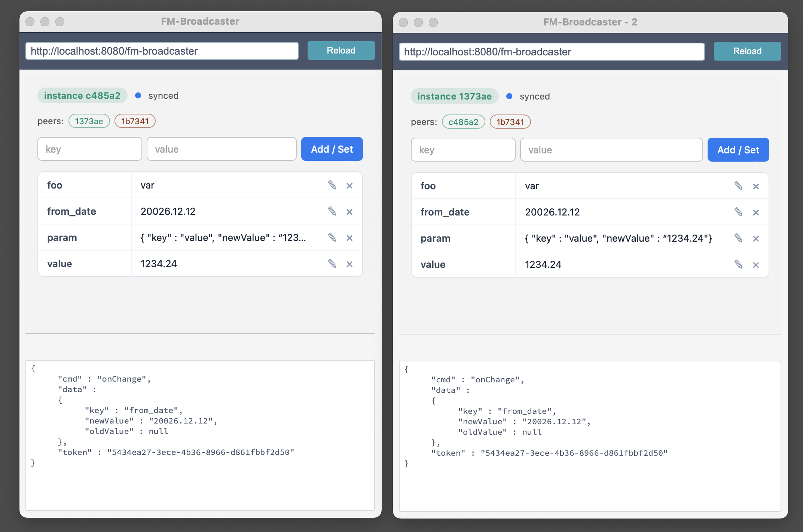Delete param row in FM-Broadcaster window

click(349, 238)
